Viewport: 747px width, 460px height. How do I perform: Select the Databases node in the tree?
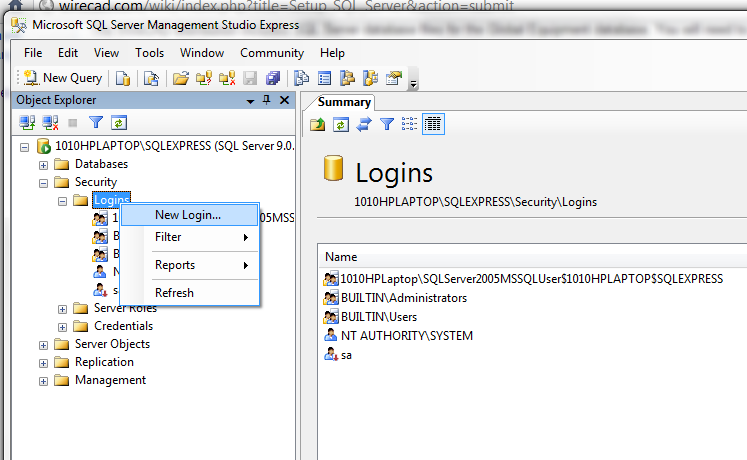[101, 164]
